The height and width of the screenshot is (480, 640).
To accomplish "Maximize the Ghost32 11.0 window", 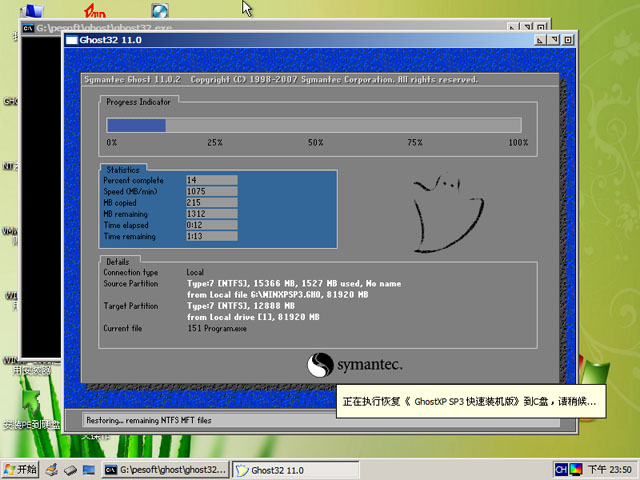I will click(x=554, y=40).
